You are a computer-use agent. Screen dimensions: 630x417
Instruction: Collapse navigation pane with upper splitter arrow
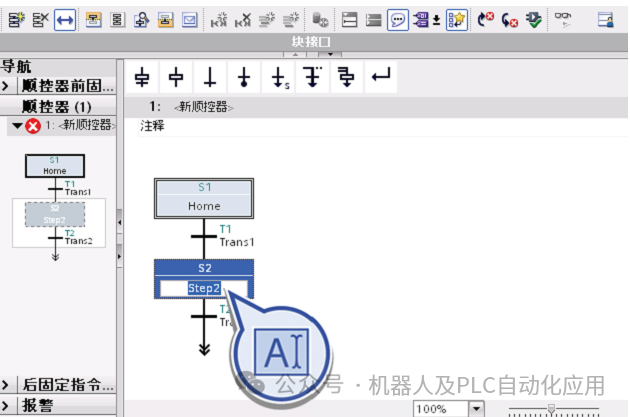click(x=120, y=222)
